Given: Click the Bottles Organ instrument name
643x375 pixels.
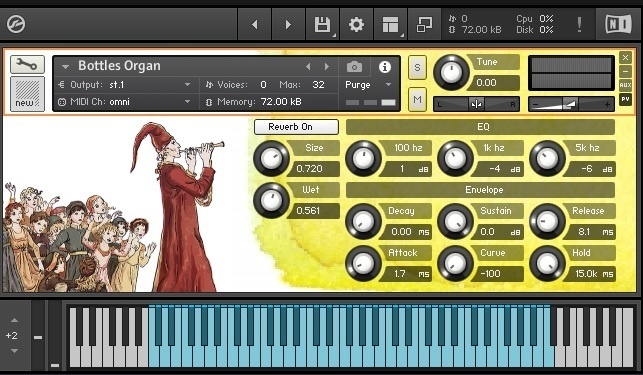Looking at the screenshot, I should (119, 66).
